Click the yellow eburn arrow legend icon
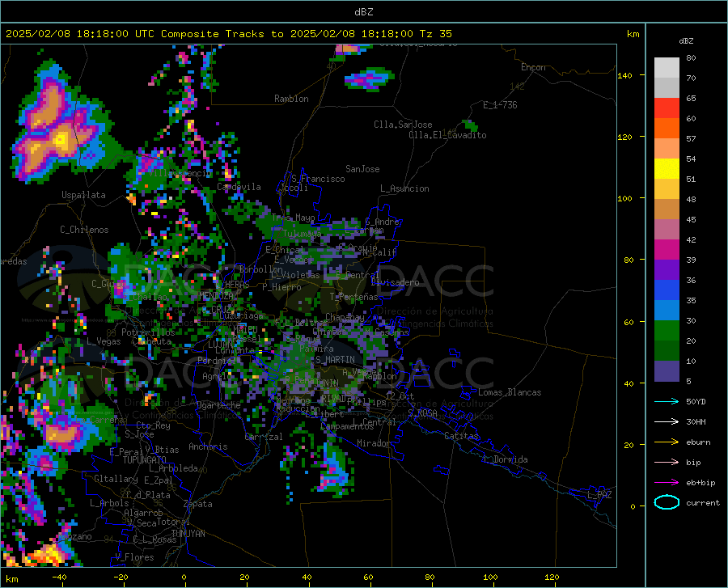The height and width of the screenshot is (588, 728). pos(667,442)
